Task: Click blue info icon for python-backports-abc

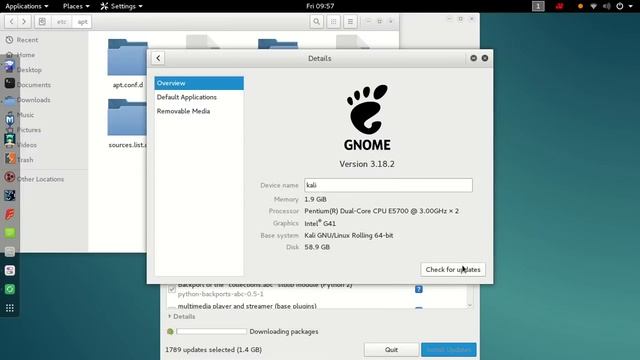Action: (x=419, y=289)
